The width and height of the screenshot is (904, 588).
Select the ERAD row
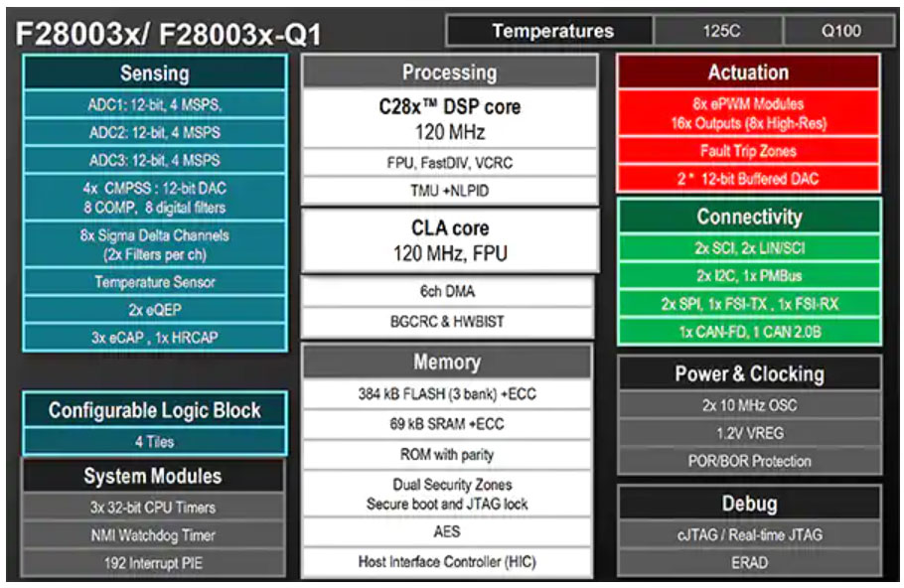749,562
